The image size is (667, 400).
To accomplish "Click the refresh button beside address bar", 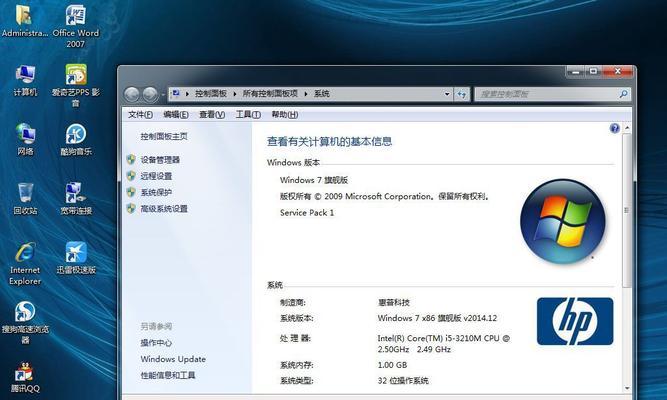I will pyautogui.click(x=462, y=94).
